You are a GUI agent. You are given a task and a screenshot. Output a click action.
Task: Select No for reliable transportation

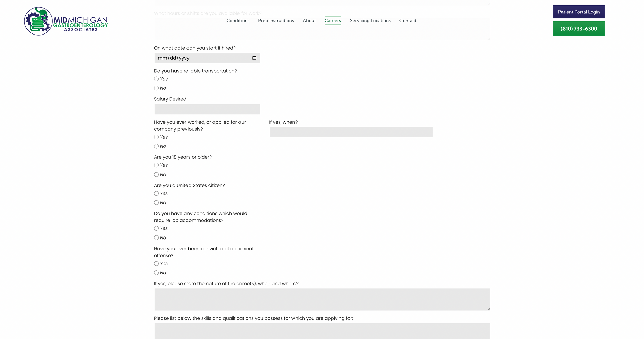coord(156,88)
